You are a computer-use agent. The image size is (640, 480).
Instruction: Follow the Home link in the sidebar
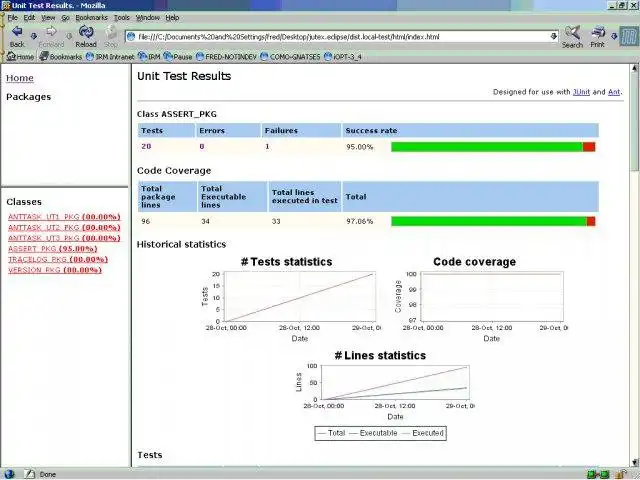click(20, 78)
